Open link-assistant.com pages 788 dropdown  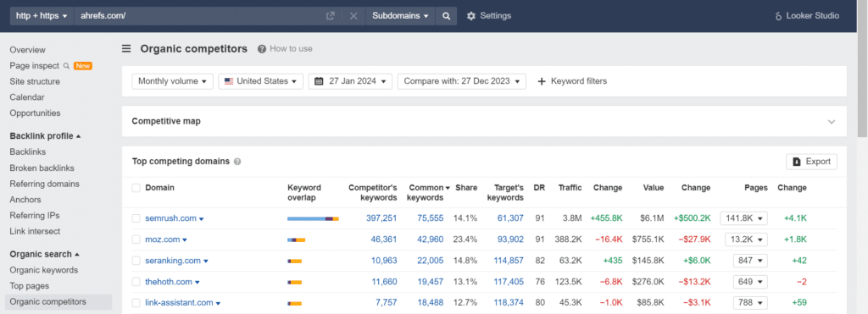(750, 303)
